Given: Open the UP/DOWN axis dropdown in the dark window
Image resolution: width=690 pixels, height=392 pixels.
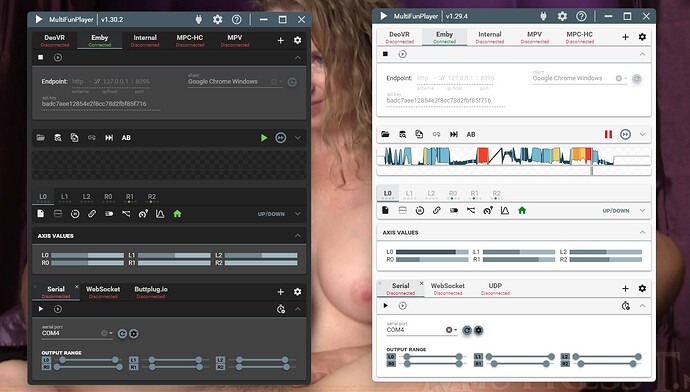Looking at the screenshot, I should 298,214.
